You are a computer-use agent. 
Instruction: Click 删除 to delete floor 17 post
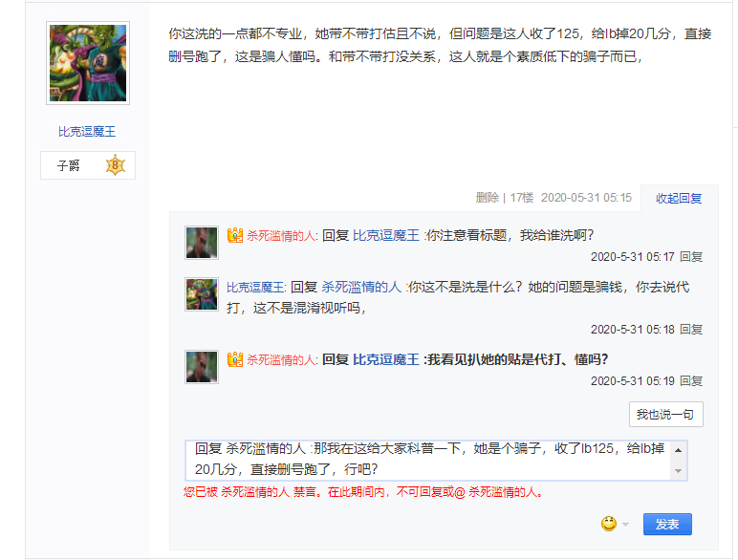488,198
